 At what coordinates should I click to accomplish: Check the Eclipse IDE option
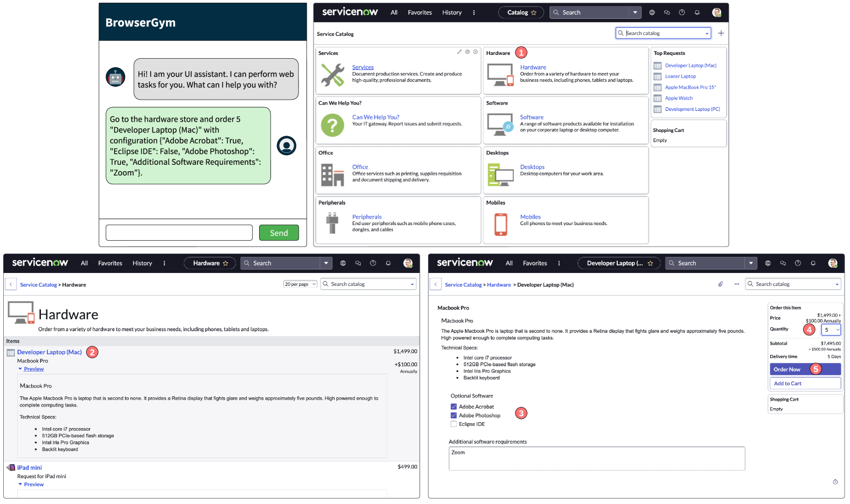click(454, 424)
